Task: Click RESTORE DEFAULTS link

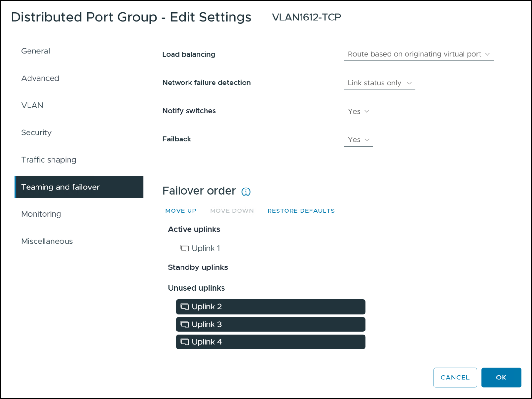Action: coord(301,211)
